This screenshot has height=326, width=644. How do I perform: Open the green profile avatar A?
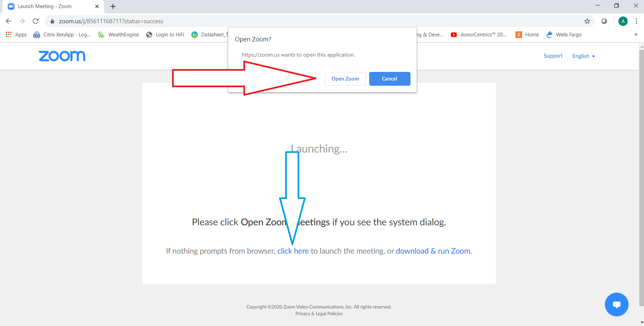coord(623,21)
